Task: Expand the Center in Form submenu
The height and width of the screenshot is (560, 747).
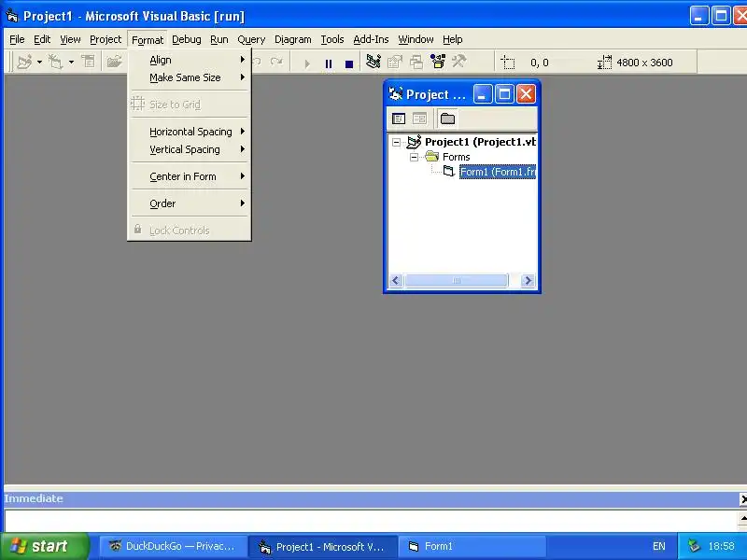Action: click(x=190, y=176)
